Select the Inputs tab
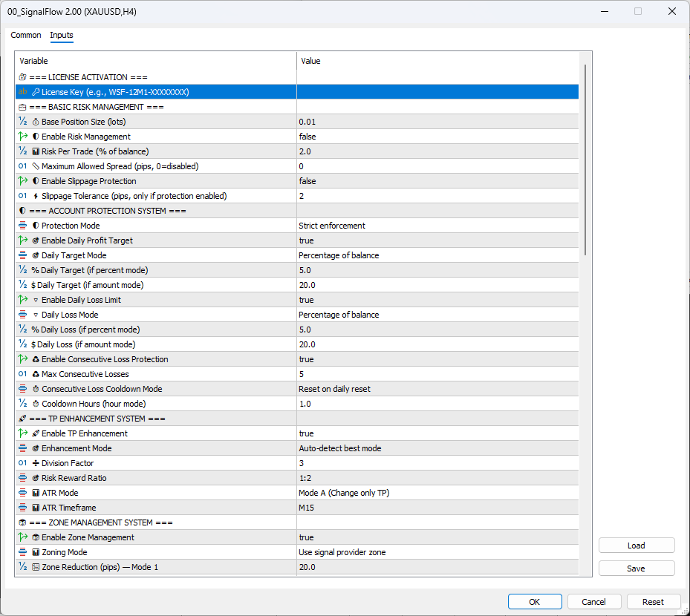Viewport: 690px width, 616px height. 62,35
